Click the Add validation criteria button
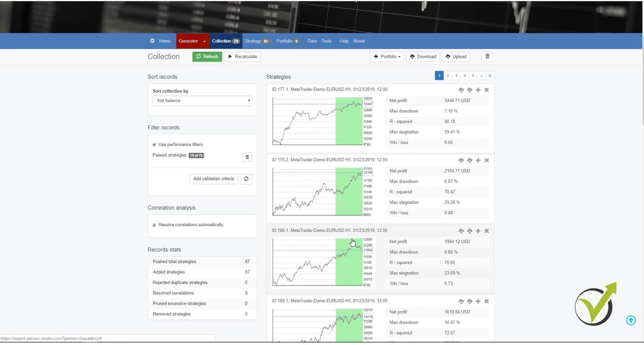The image size is (644, 345). point(213,179)
